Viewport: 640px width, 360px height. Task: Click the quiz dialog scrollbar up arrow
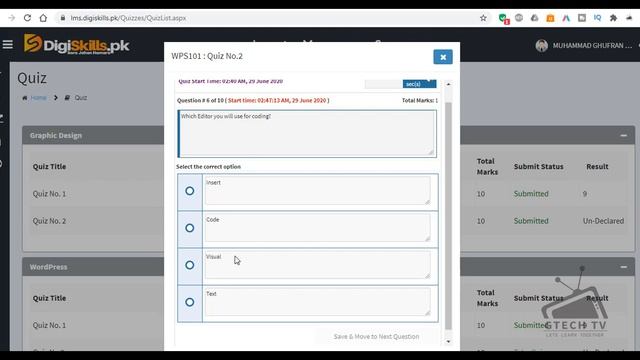coord(448,84)
